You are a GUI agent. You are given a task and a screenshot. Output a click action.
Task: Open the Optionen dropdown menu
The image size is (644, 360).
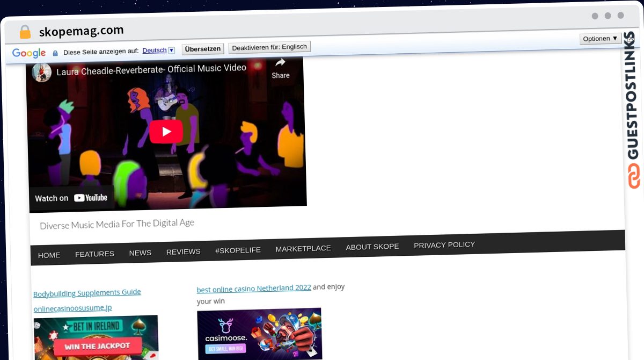601,39
